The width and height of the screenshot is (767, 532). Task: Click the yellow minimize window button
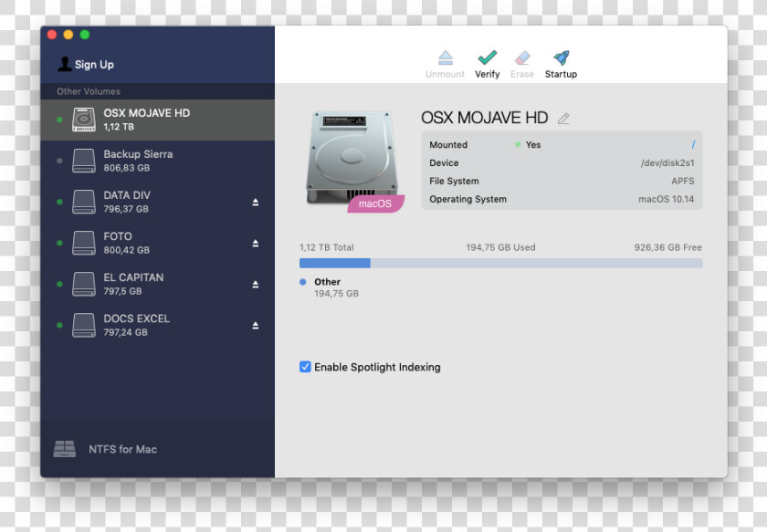tap(68, 35)
